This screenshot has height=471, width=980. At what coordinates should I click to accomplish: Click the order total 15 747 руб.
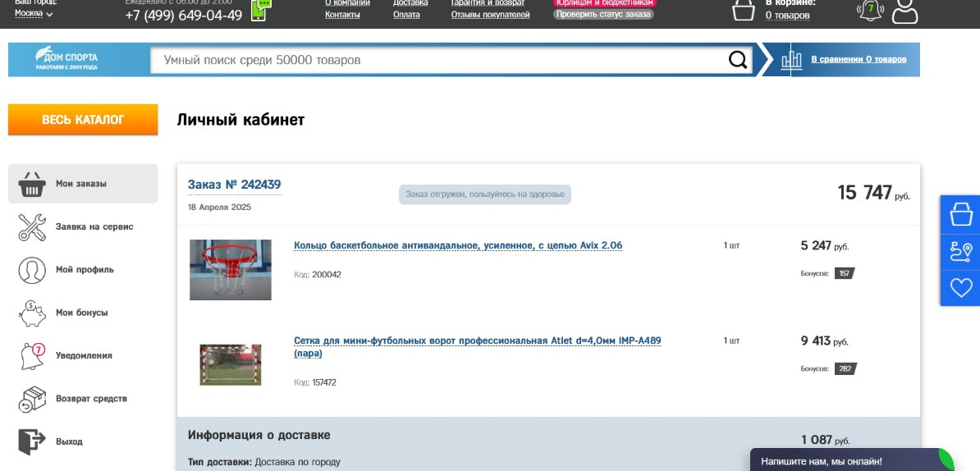874,193
